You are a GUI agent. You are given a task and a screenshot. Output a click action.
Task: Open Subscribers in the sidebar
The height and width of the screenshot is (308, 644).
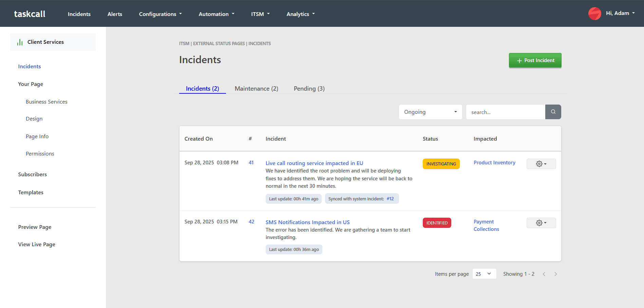click(33, 174)
